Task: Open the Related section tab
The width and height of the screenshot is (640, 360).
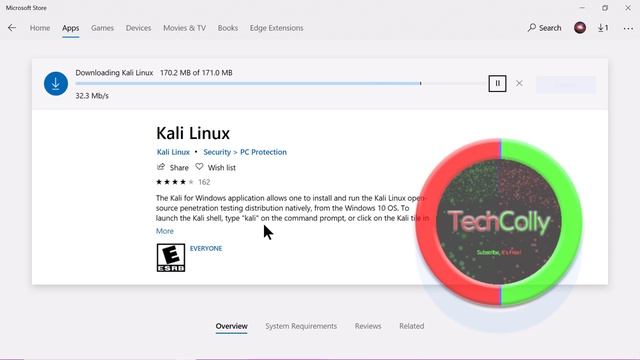Action: (x=411, y=326)
